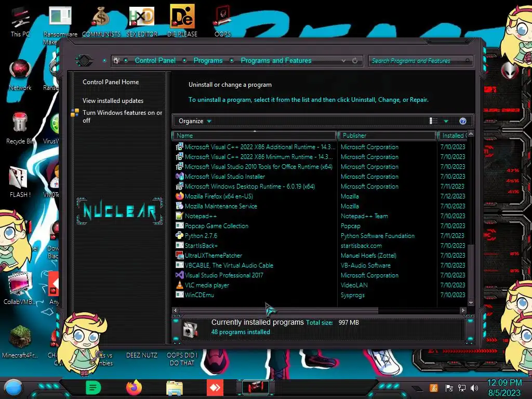This screenshot has width=532, height=399.
Task: Open Turn Windows features on or off
Action: pyautogui.click(x=122, y=116)
